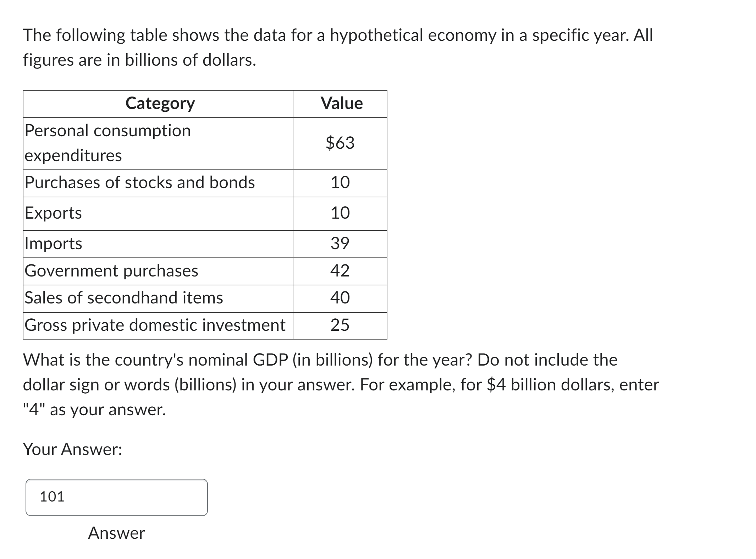Select the Category column header
The height and width of the screenshot is (559, 756).
(x=160, y=103)
